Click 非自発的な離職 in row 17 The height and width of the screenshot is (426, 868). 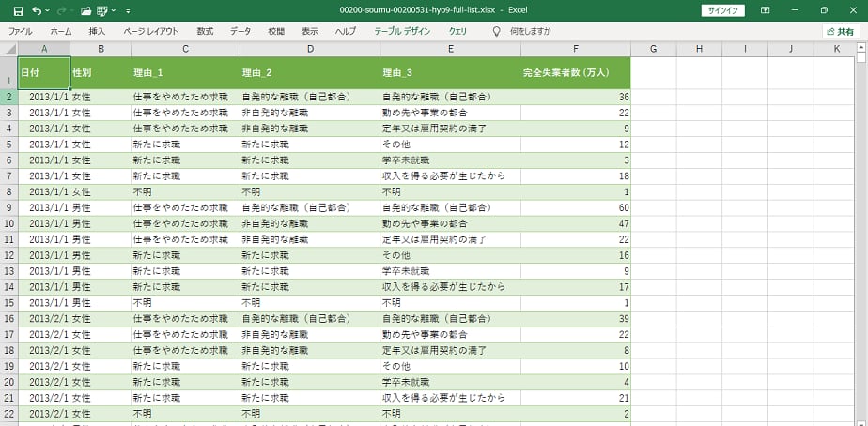(x=275, y=335)
